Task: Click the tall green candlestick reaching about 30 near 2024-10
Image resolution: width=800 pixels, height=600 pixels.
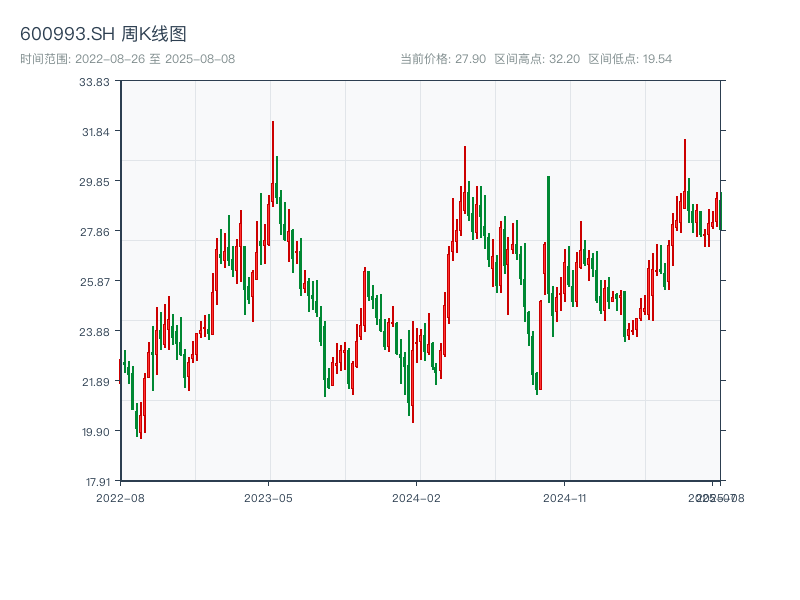Action: coord(548,237)
